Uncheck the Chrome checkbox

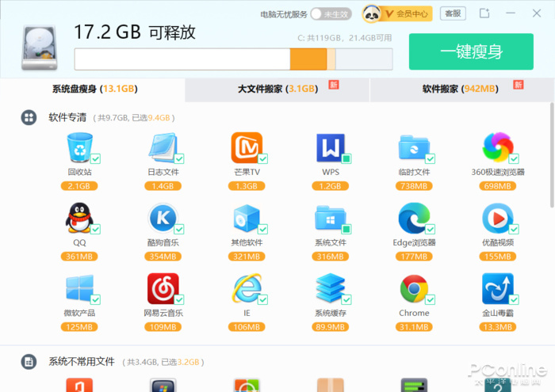click(430, 300)
